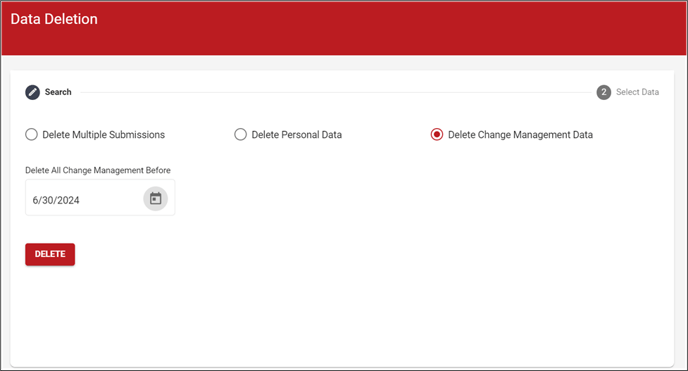Image resolution: width=688 pixels, height=371 pixels.
Task: Open the calendar date picker icon
Action: pyautogui.click(x=155, y=199)
